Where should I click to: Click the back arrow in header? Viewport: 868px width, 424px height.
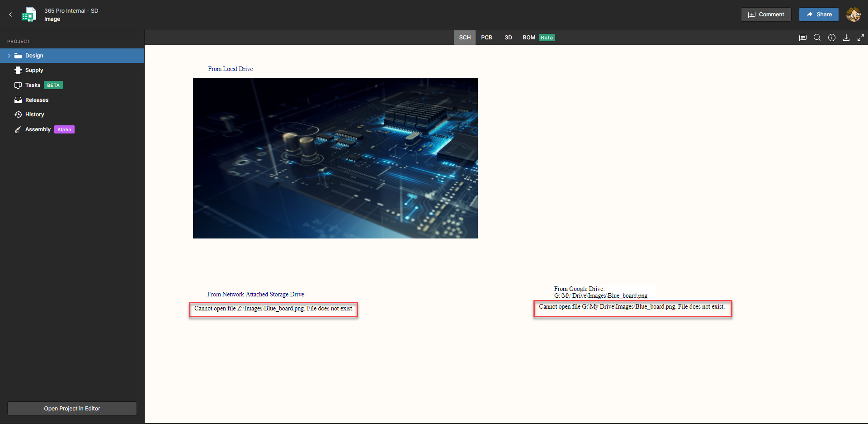pos(10,14)
